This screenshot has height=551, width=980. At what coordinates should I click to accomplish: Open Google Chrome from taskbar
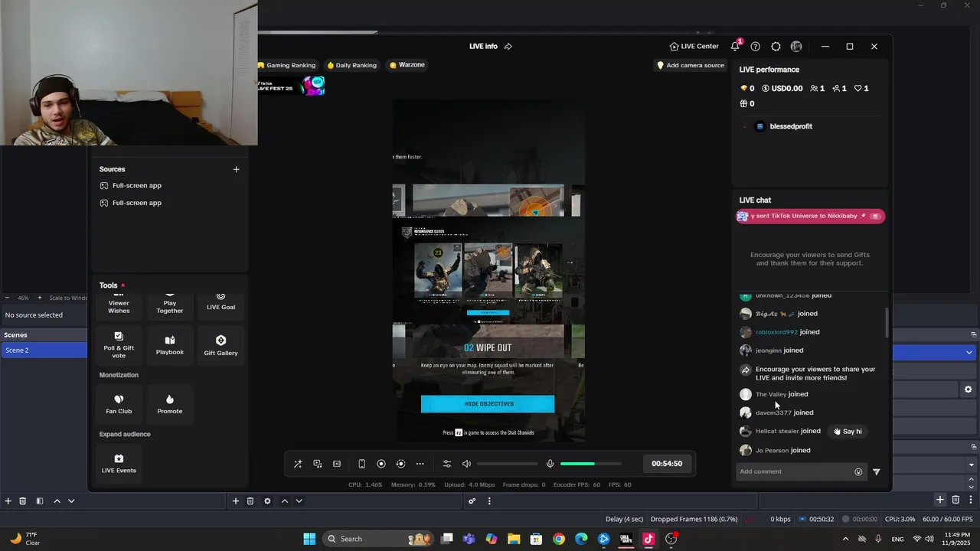click(559, 539)
